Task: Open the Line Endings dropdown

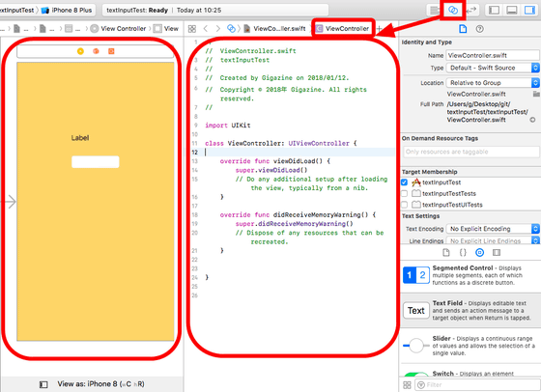Action: click(x=493, y=240)
